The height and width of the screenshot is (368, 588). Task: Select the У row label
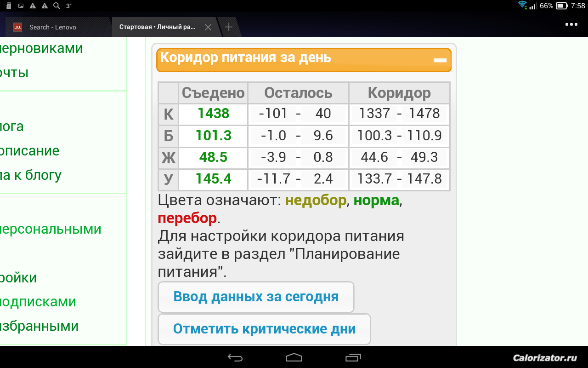click(x=168, y=179)
